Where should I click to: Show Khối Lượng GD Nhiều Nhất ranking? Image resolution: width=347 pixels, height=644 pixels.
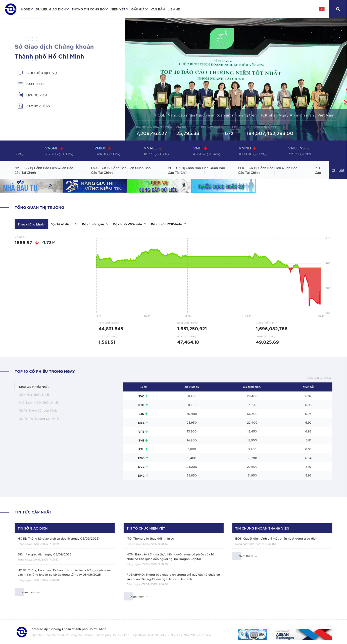[x=38, y=403]
